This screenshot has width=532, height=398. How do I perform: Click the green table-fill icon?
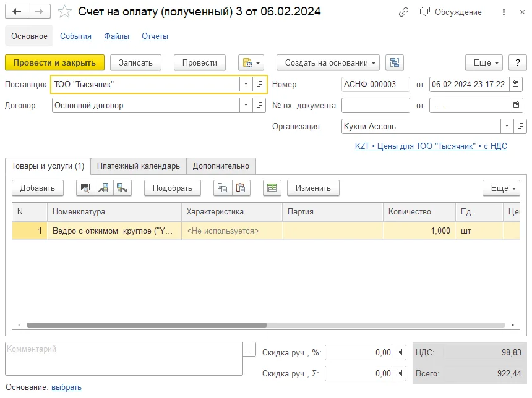[x=272, y=188]
